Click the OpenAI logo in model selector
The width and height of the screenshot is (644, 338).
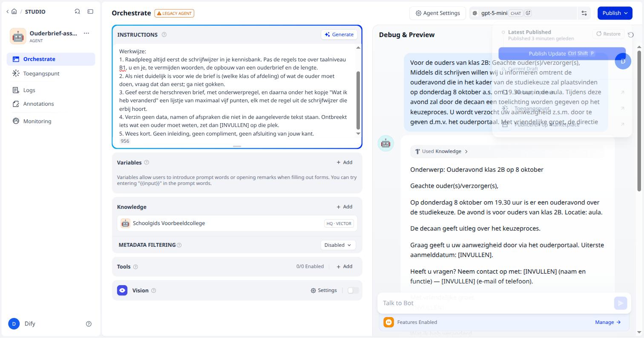tap(475, 13)
